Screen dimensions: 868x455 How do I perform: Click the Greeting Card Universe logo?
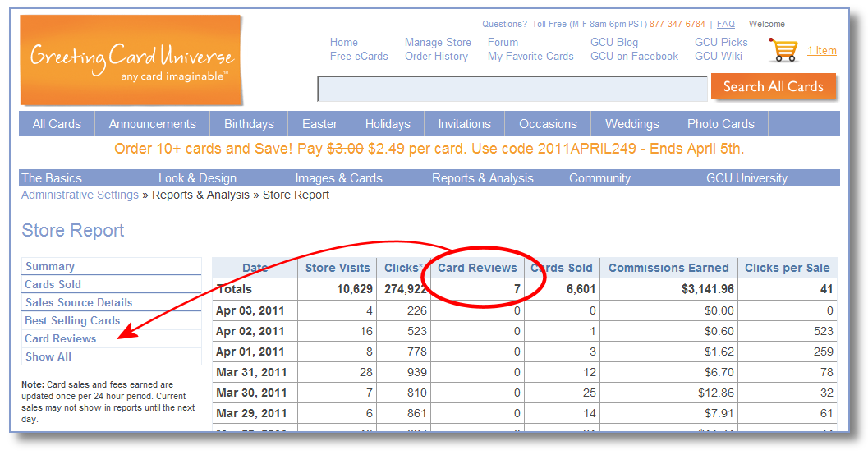[131, 60]
